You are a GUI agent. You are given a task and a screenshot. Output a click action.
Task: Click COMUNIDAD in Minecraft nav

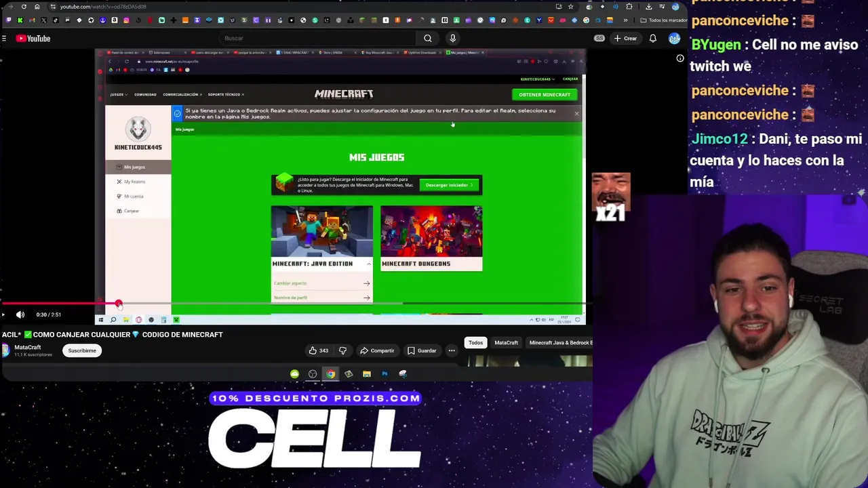[145, 95]
